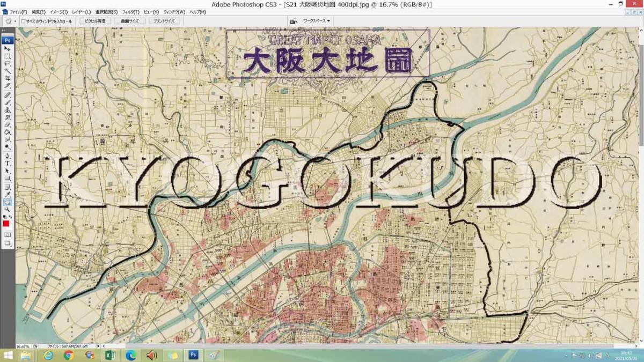Click the ピクセル等倍 button
644x362 pixels.
tap(96, 21)
